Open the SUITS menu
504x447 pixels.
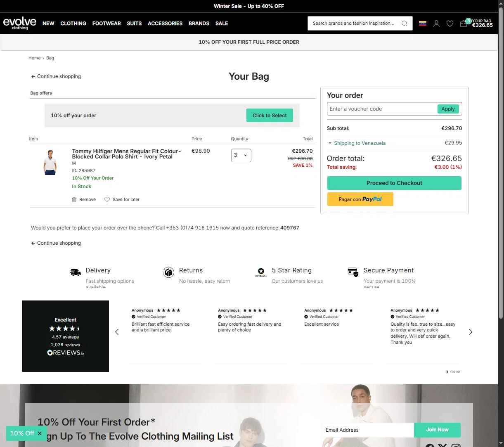coord(134,24)
